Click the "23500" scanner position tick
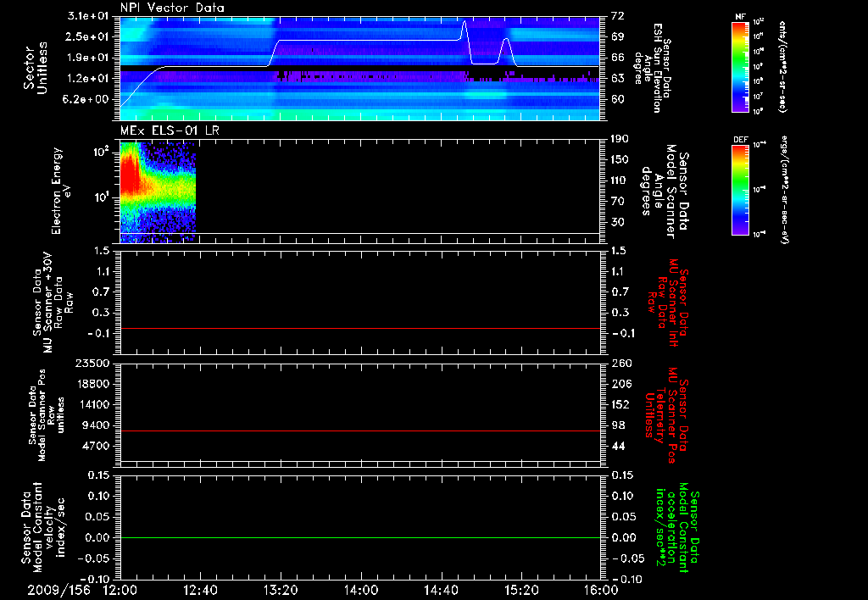Image resolution: width=868 pixels, height=600 pixels. 92,364
